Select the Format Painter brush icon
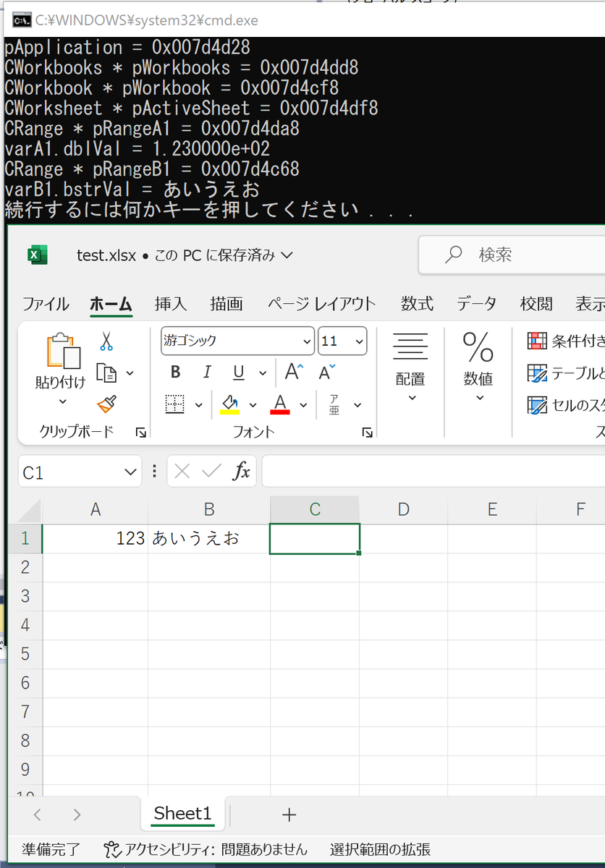Image resolution: width=605 pixels, height=868 pixels. click(107, 404)
